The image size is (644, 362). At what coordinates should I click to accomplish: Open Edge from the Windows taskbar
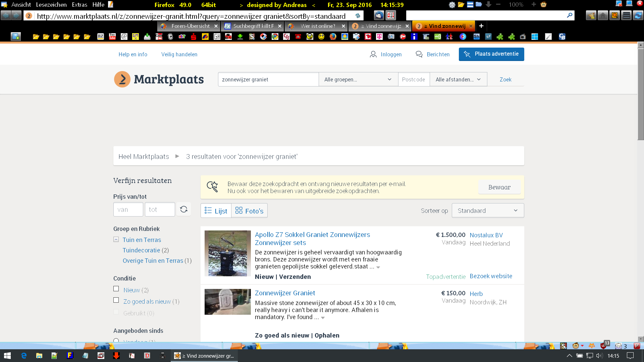(24, 356)
